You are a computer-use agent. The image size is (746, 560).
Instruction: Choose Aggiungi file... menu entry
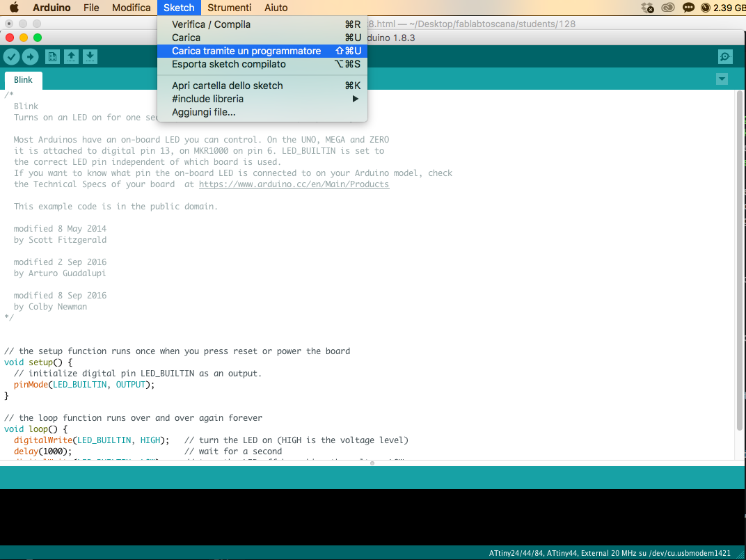click(x=262, y=112)
